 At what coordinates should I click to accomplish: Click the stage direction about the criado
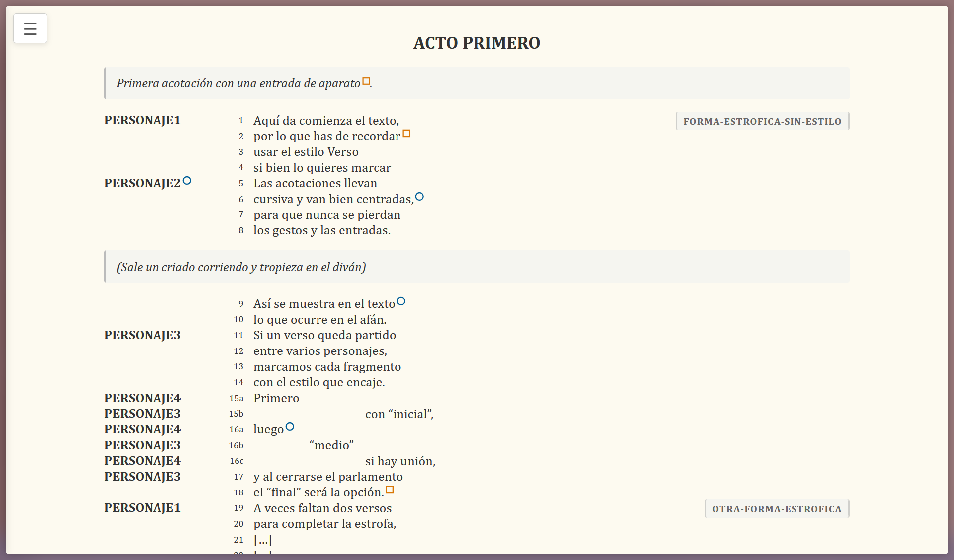(x=240, y=267)
